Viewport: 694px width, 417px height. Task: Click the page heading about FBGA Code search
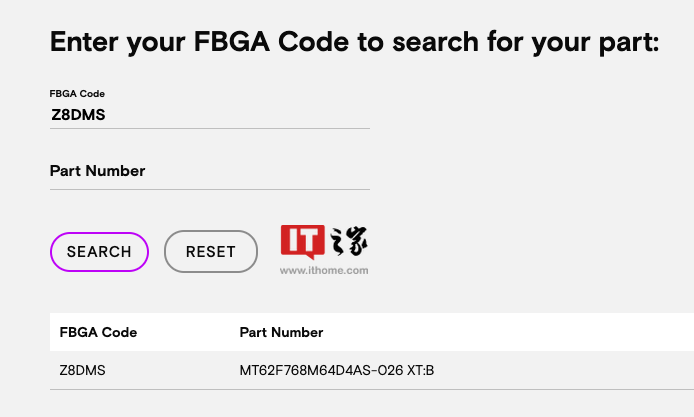coord(355,42)
